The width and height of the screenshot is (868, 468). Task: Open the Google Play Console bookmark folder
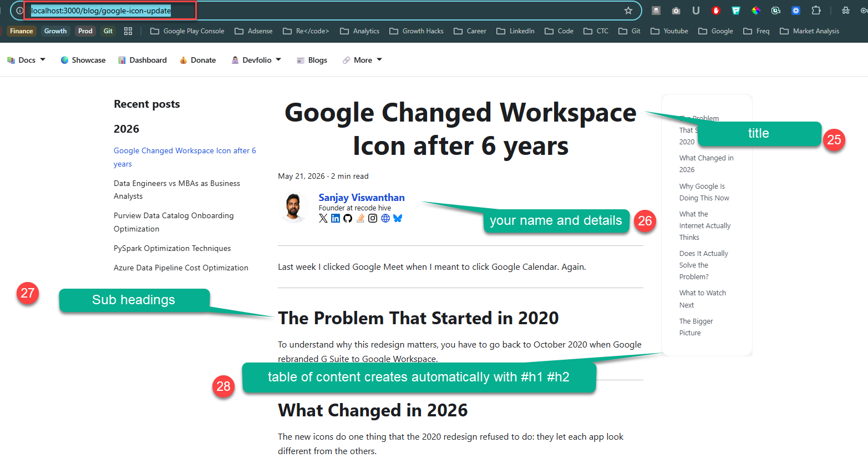click(187, 31)
